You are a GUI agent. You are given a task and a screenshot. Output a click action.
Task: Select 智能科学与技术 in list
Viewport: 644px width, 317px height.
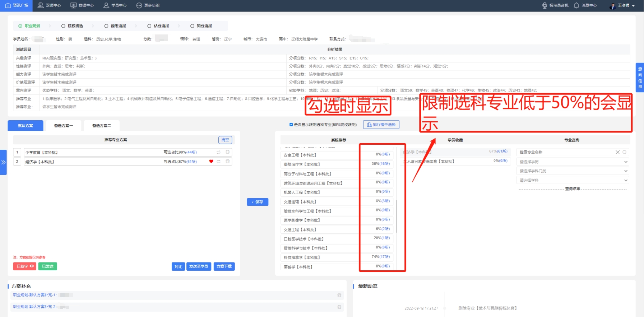[337, 248]
